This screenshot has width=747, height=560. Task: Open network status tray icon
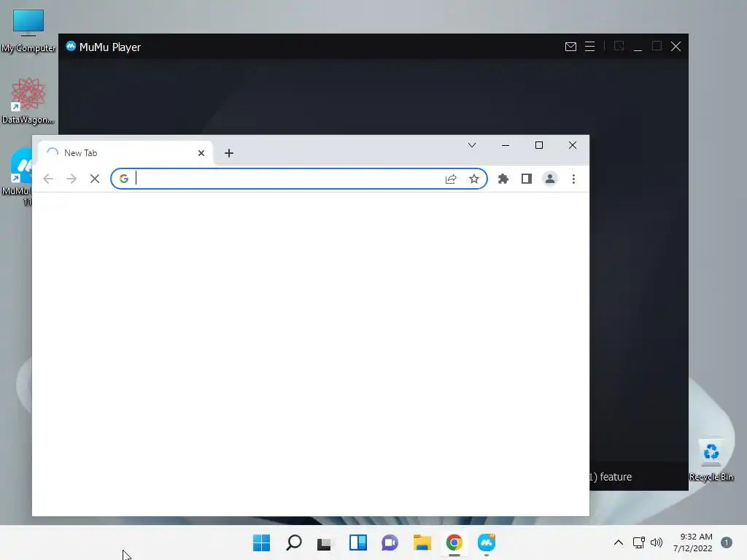(x=638, y=542)
